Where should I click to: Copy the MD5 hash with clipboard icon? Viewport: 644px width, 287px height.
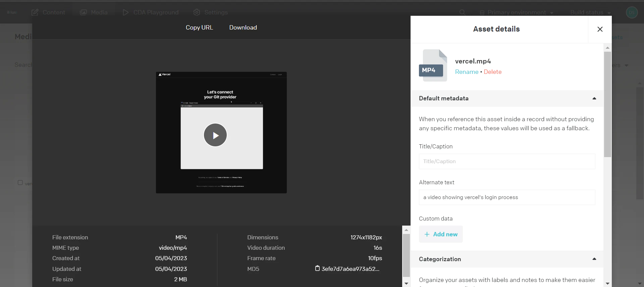[x=317, y=268]
